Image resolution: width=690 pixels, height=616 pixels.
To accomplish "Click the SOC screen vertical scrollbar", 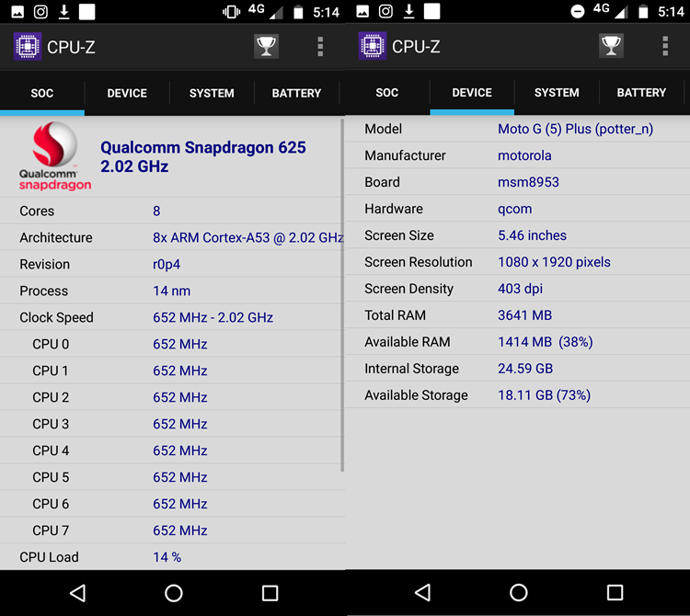I will [x=342, y=294].
